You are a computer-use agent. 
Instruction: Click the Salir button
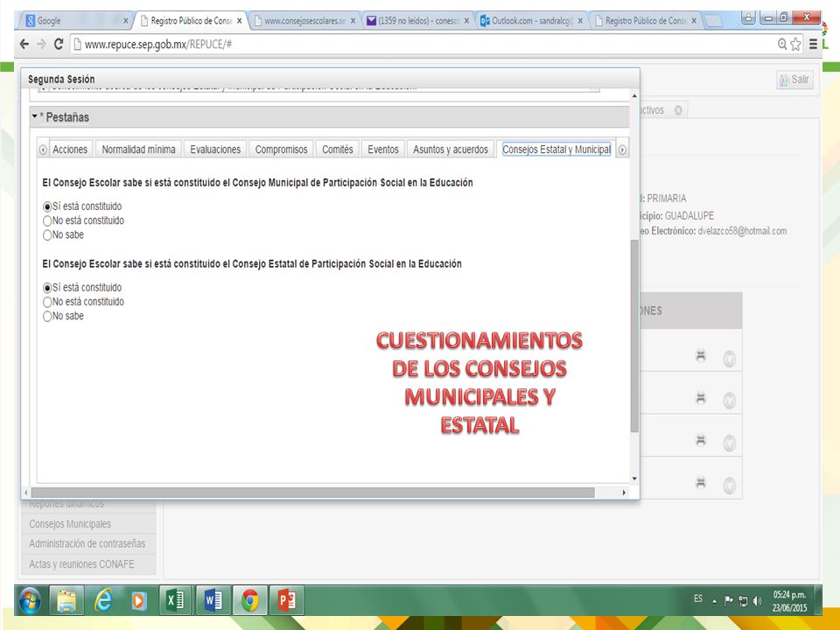[795, 80]
